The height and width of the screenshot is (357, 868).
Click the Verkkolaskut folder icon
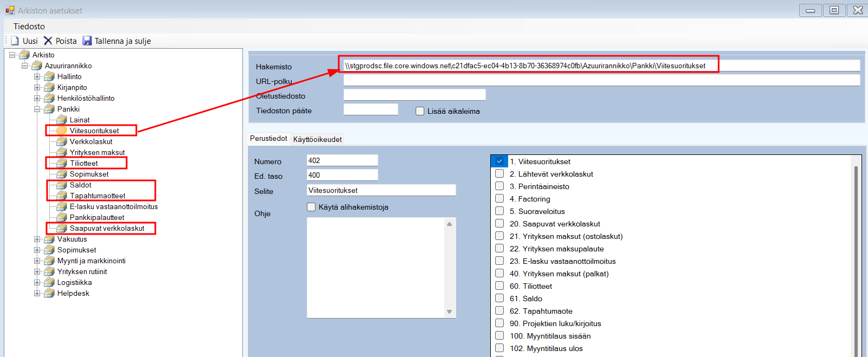click(x=62, y=141)
